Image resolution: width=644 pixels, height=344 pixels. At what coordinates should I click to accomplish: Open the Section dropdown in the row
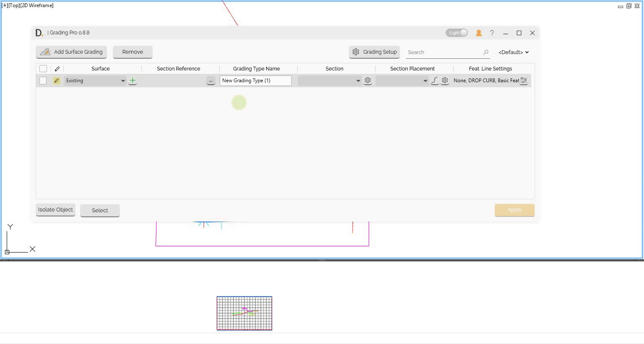click(x=329, y=81)
